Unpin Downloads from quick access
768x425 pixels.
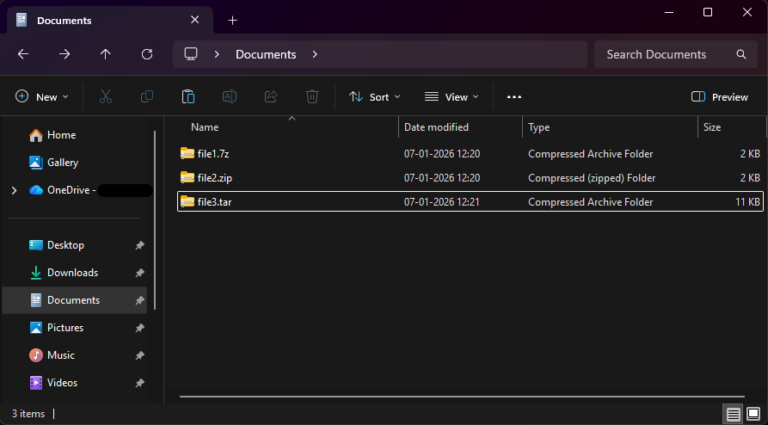click(x=140, y=273)
